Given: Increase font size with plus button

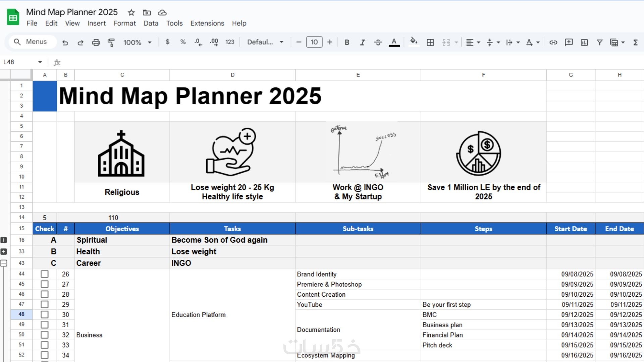Looking at the screenshot, I should 330,42.
